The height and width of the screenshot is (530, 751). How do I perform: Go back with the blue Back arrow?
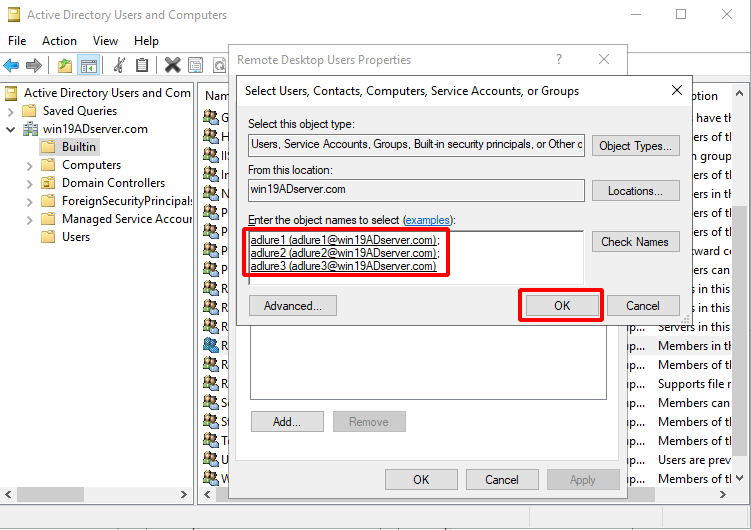pyautogui.click(x=11, y=65)
